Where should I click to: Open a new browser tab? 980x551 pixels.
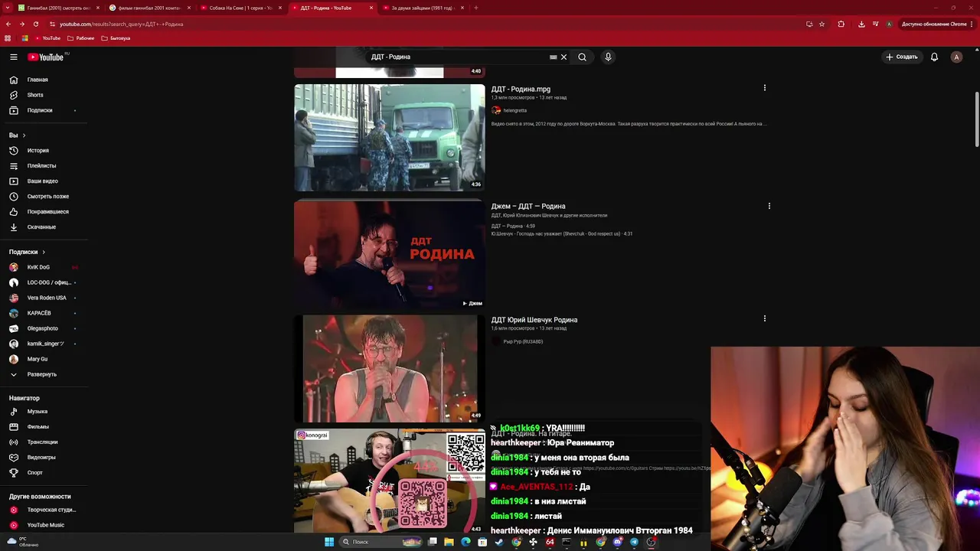pyautogui.click(x=476, y=8)
